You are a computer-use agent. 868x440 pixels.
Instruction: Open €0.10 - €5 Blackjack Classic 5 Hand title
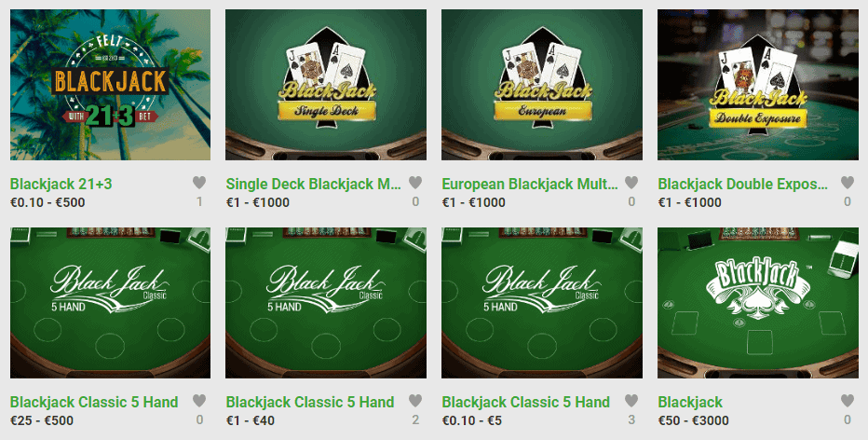(x=526, y=403)
